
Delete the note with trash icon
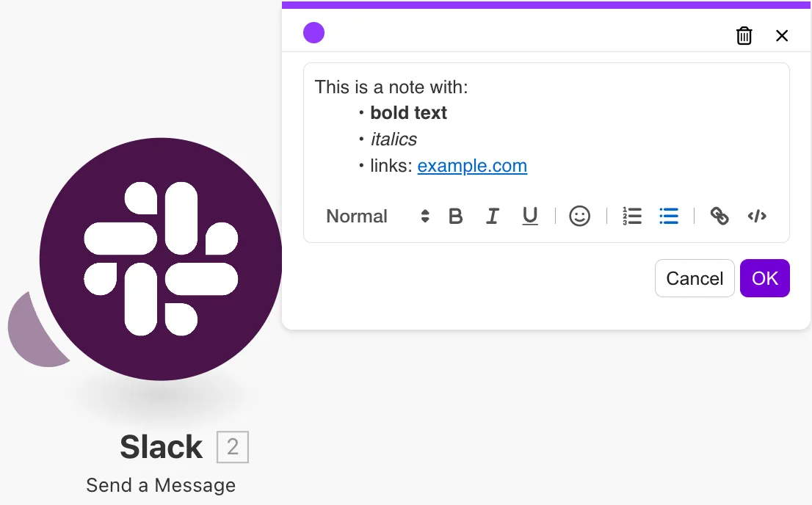[744, 35]
